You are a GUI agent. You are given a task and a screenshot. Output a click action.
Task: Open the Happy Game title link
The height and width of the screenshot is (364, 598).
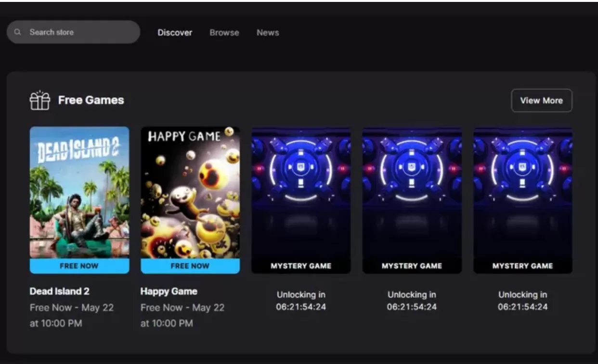pyautogui.click(x=169, y=291)
